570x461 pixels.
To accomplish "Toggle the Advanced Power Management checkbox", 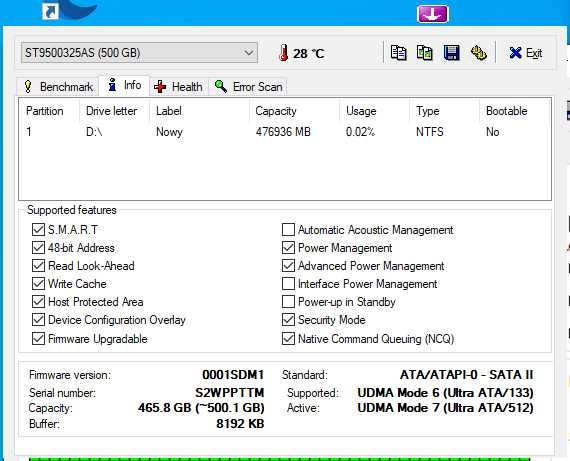I will [288, 266].
